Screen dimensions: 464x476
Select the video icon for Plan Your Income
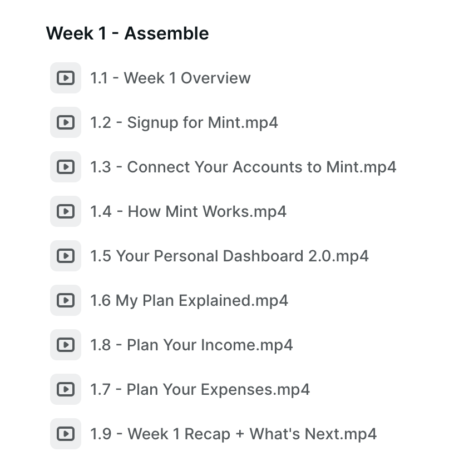[x=66, y=345]
